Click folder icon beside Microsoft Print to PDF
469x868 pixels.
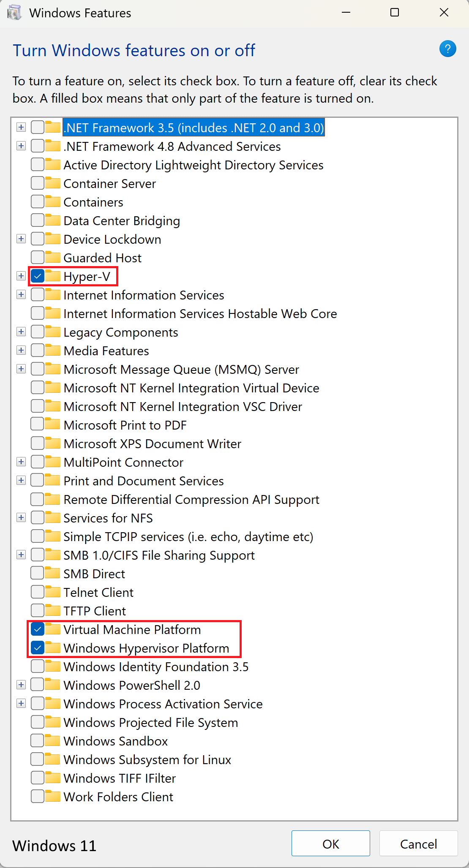[x=53, y=424]
